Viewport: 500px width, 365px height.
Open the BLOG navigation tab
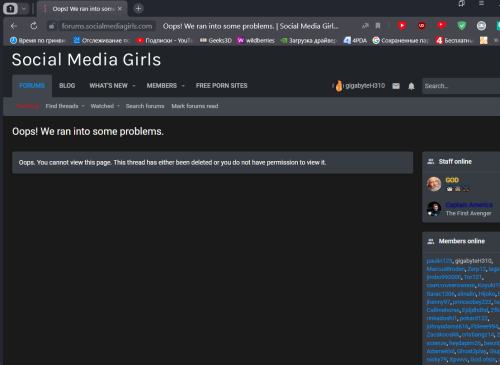point(67,86)
